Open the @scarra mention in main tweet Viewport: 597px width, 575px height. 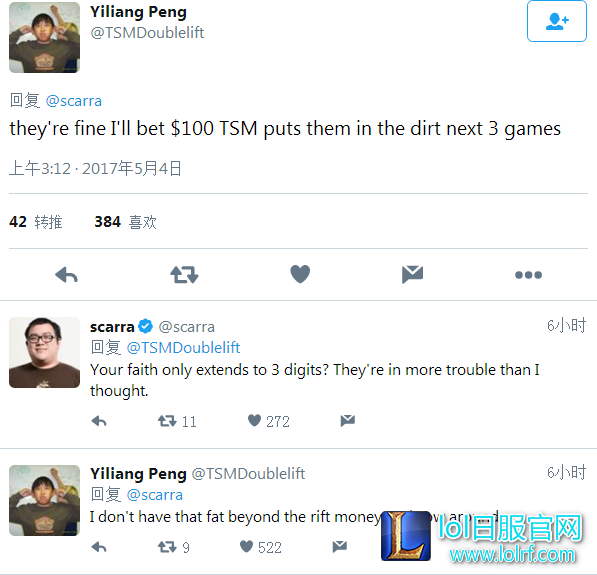point(73,101)
